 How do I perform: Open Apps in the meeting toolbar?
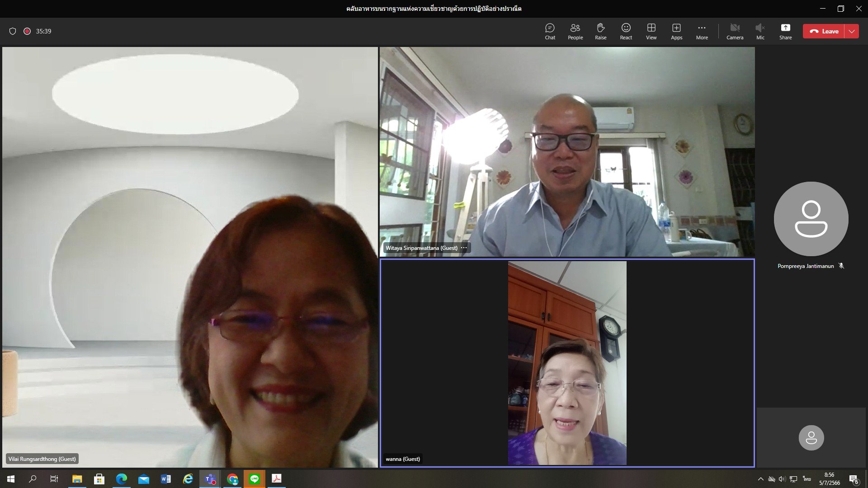[676, 31]
